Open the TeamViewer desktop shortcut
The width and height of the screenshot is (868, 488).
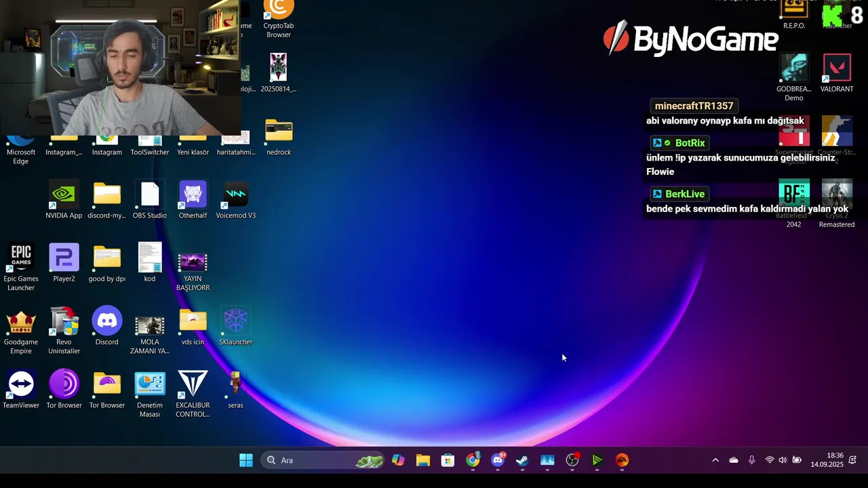tap(21, 390)
